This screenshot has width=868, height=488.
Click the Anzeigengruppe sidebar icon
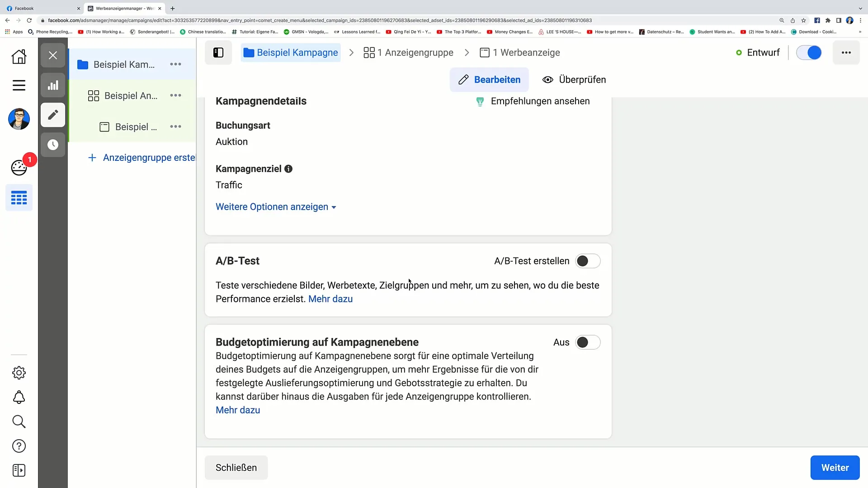coord(94,95)
